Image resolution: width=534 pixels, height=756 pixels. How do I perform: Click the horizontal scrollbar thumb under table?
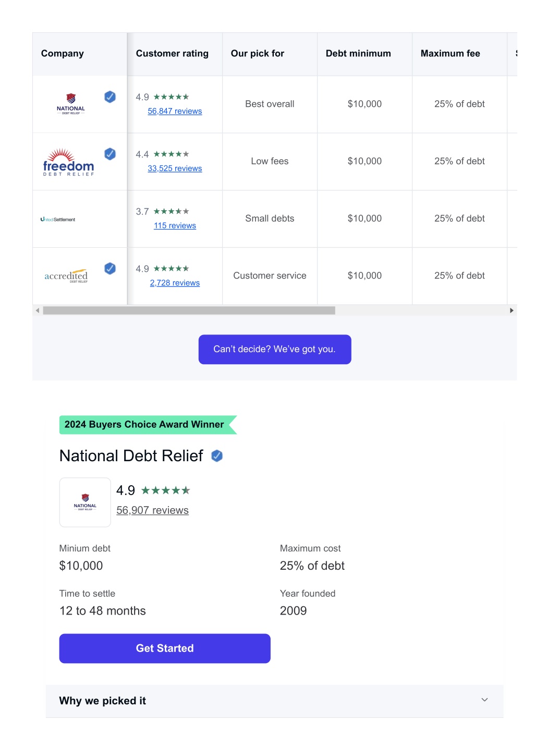(x=189, y=310)
